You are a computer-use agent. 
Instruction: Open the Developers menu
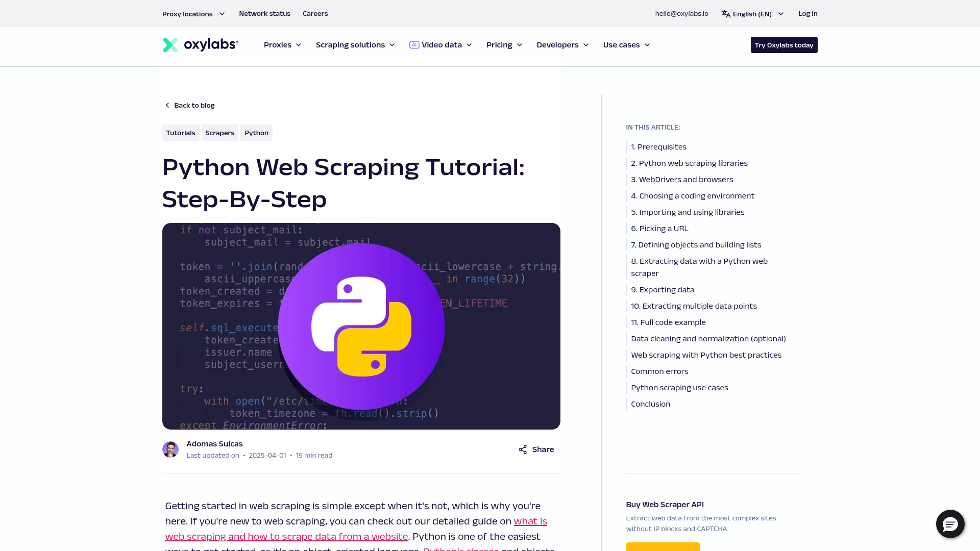point(562,45)
